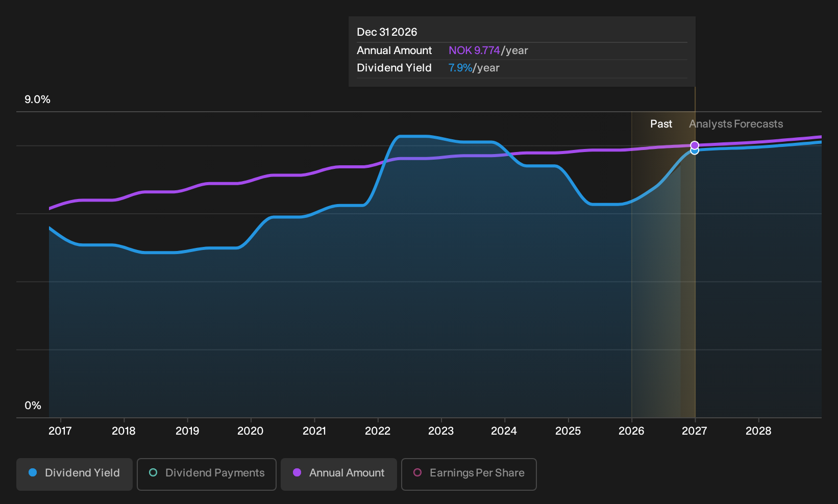Toggle the Annual Amount legend button
Image resolution: width=838 pixels, height=504 pixels.
pos(339,474)
